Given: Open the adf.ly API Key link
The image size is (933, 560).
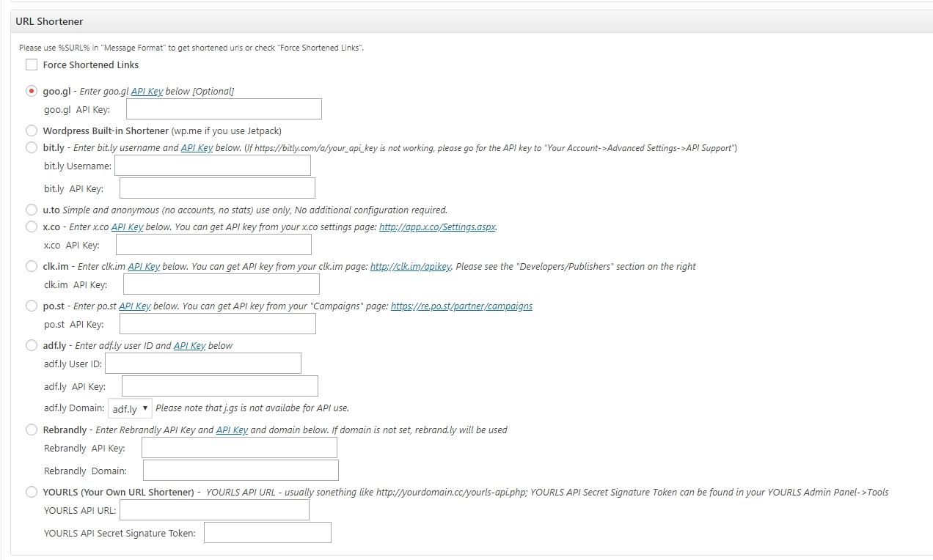Looking at the screenshot, I should point(189,345).
